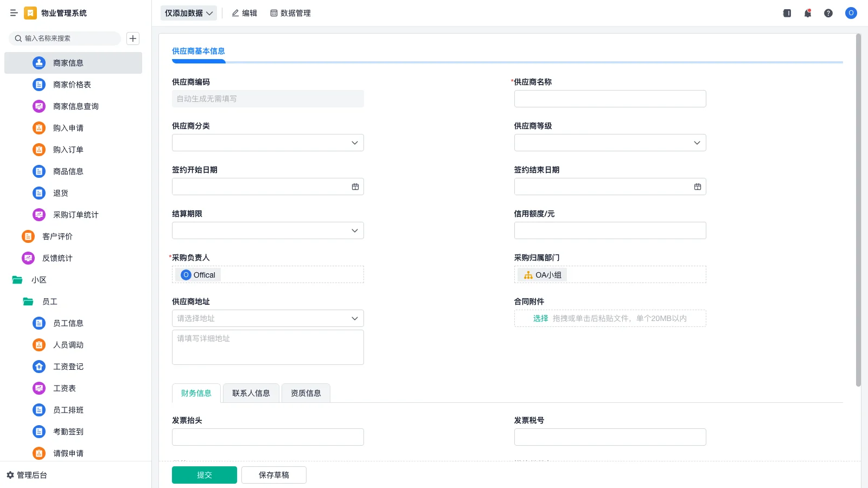The width and height of the screenshot is (868, 488).
Task: Open the help question mark icon
Action: point(828,13)
